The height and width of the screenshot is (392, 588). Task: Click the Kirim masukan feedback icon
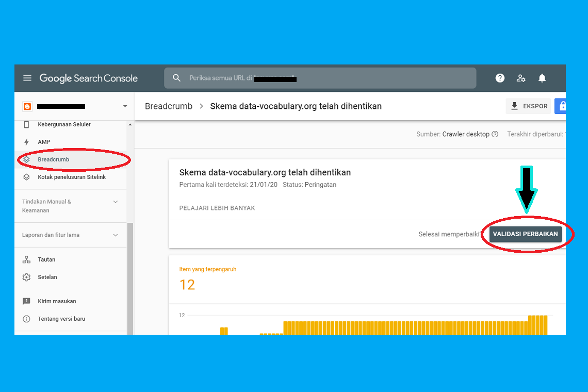point(26,301)
